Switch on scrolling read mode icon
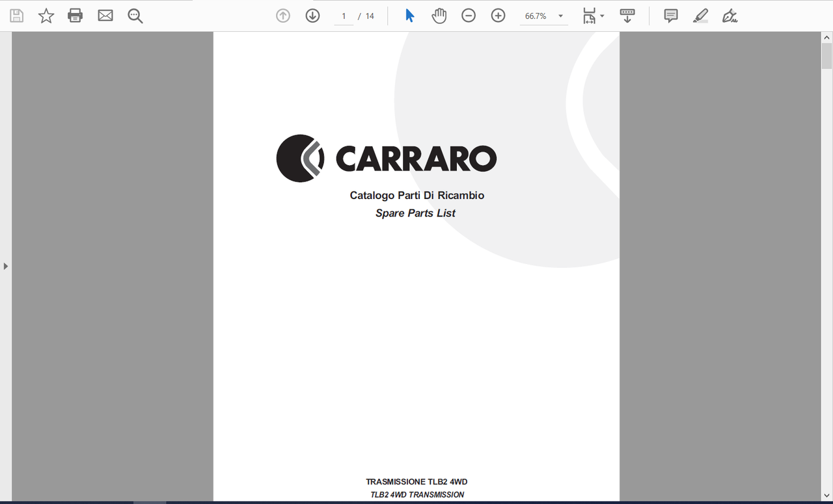Screen dimensions: 833x504 tap(627, 16)
